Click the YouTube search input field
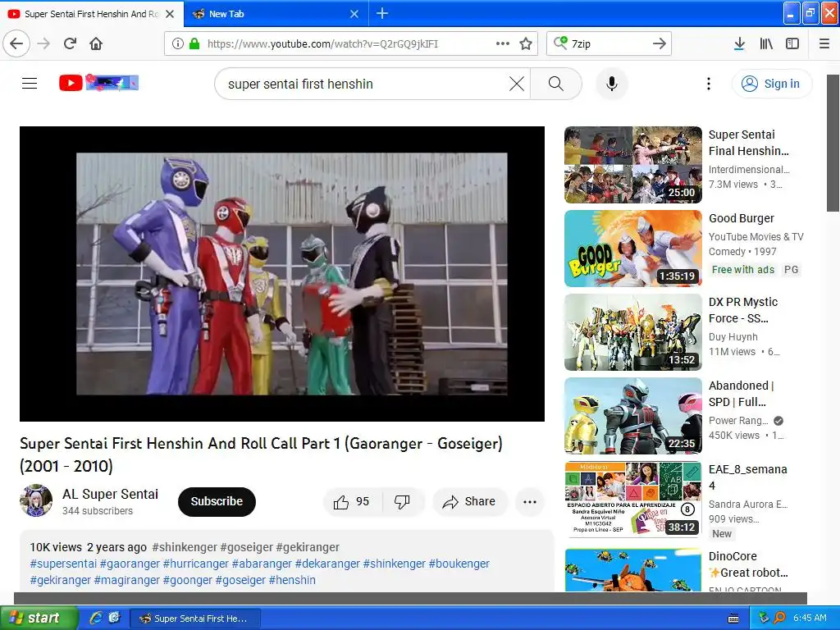Viewport: 840px width, 630px height. click(x=364, y=84)
